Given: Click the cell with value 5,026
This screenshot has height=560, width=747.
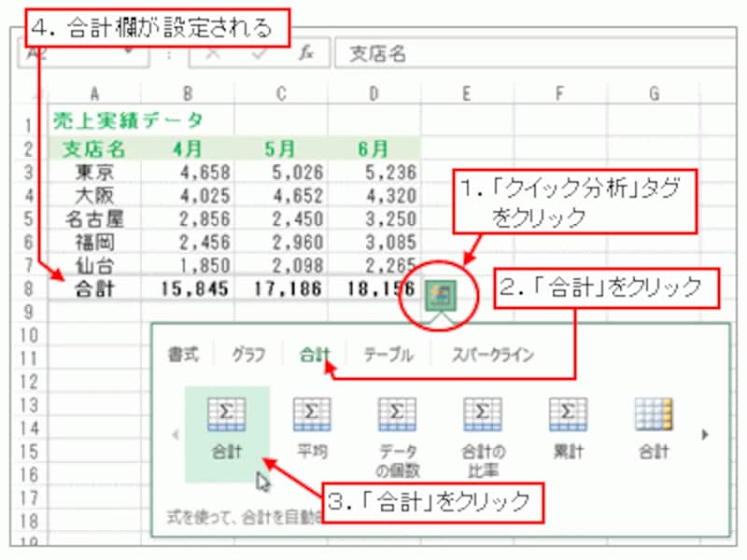Looking at the screenshot, I should click(x=281, y=172).
